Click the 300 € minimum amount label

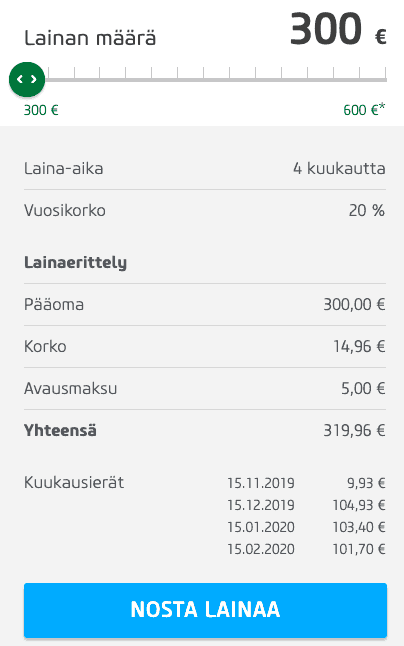(41, 110)
